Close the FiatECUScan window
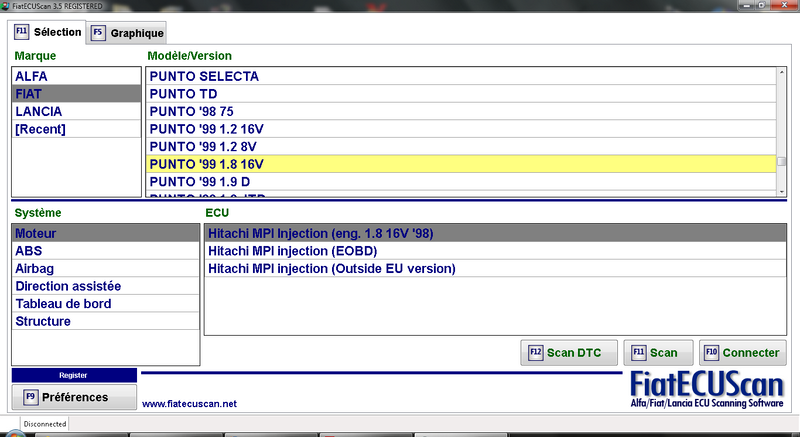The height and width of the screenshot is (437, 800). (784, 5)
